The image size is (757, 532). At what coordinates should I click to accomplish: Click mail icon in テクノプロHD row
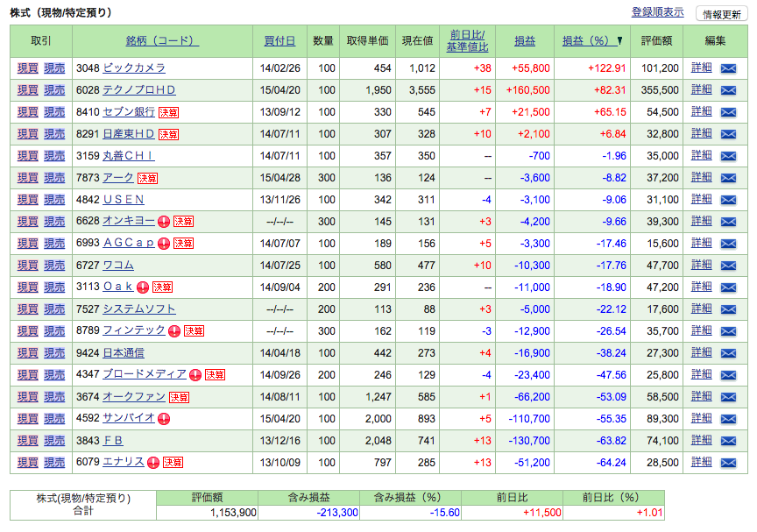pyautogui.click(x=728, y=90)
